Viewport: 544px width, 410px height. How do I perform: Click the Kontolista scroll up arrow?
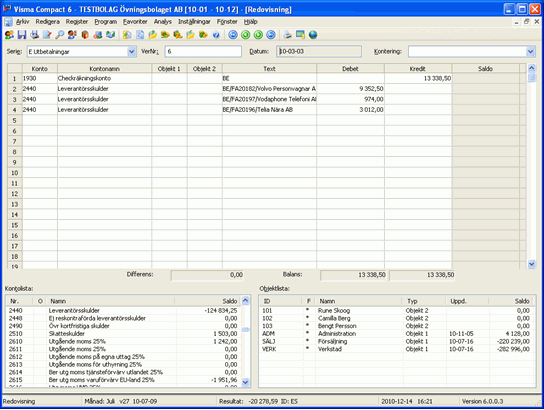click(x=246, y=300)
